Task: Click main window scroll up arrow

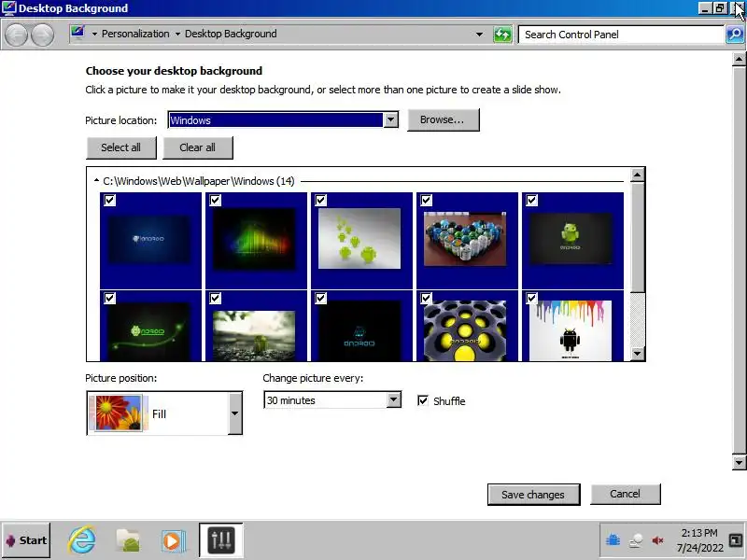Action: tap(739, 59)
